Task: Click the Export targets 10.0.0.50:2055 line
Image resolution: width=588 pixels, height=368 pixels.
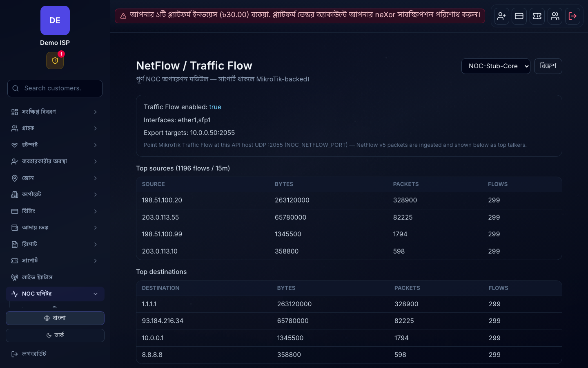Action: tap(189, 133)
